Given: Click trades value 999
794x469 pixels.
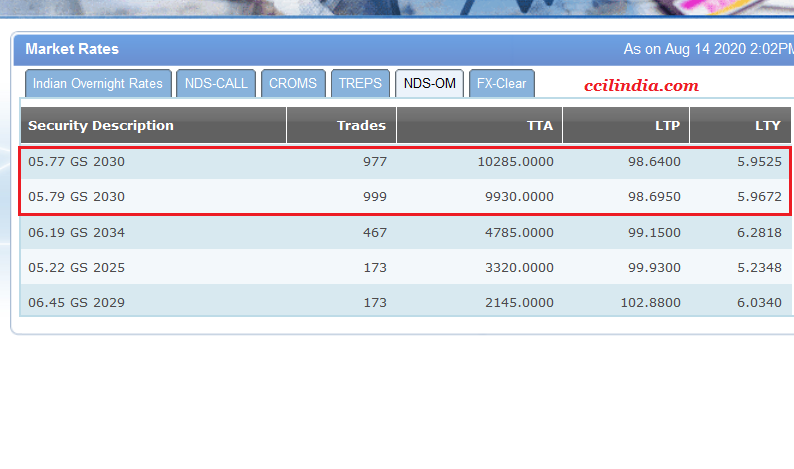Looking at the screenshot, I should (x=375, y=197).
